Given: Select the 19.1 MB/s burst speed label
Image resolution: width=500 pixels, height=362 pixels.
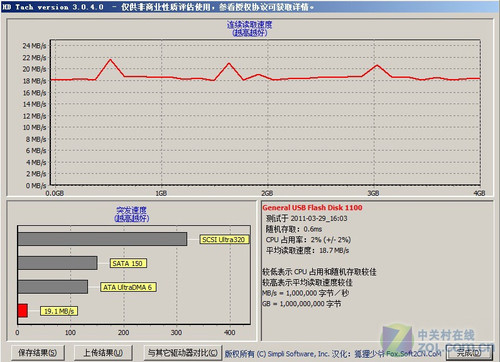Looking at the screenshot, I should coord(59,311).
